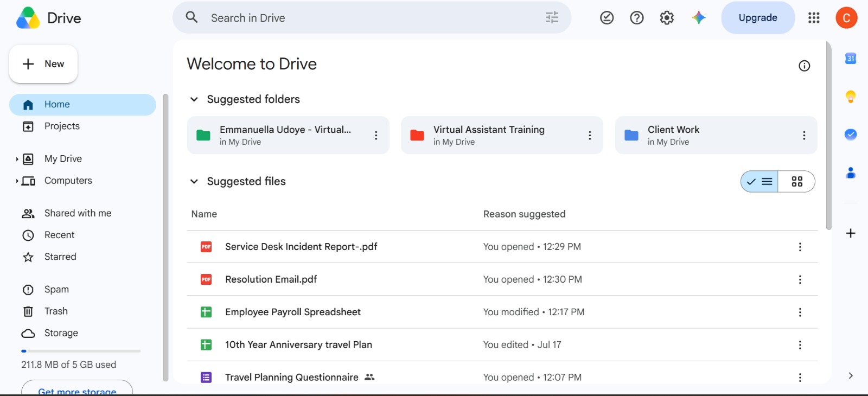
Task: Switch to grid layout view
Action: [x=796, y=182]
